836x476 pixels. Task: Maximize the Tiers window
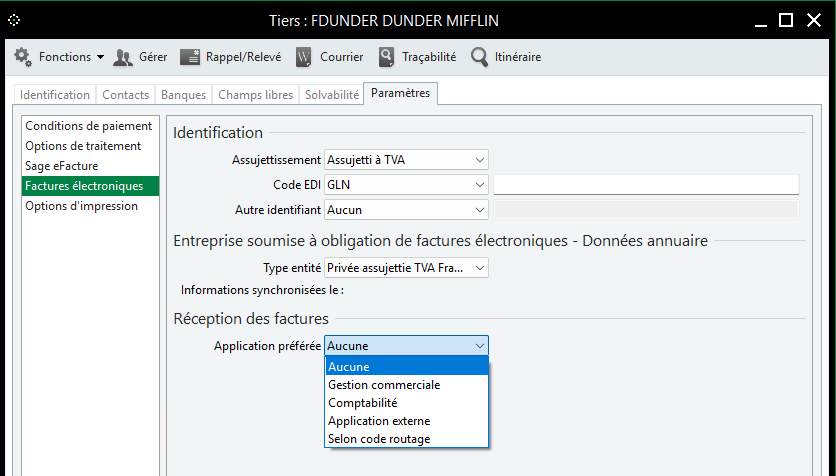pyautogui.click(x=786, y=20)
